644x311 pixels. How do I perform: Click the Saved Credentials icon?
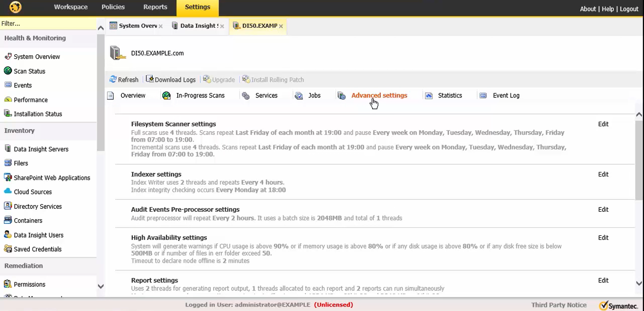pyautogui.click(x=8, y=249)
